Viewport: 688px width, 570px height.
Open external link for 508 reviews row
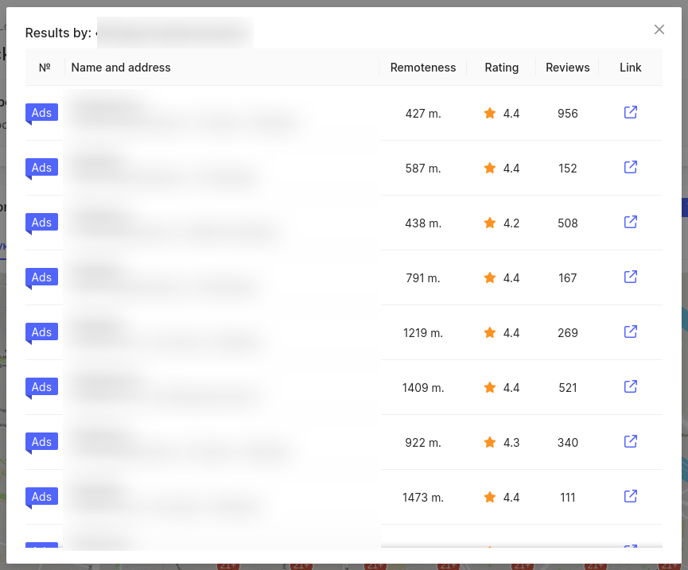click(630, 223)
